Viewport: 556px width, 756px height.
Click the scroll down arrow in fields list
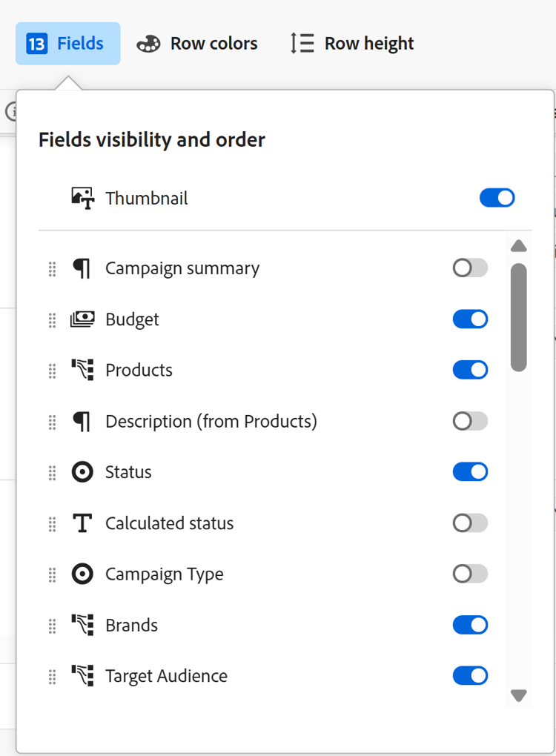(x=519, y=695)
